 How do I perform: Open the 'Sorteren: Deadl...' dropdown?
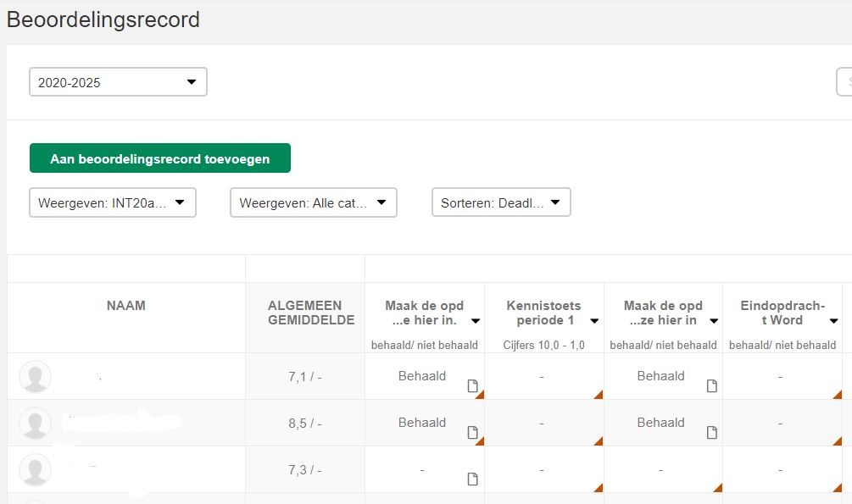(x=501, y=202)
